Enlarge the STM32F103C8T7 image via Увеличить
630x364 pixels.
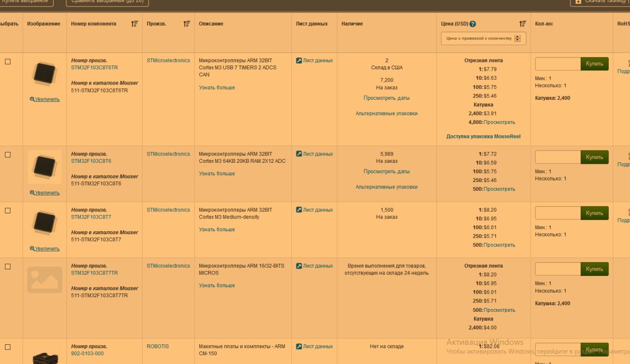click(x=45, y=249)
